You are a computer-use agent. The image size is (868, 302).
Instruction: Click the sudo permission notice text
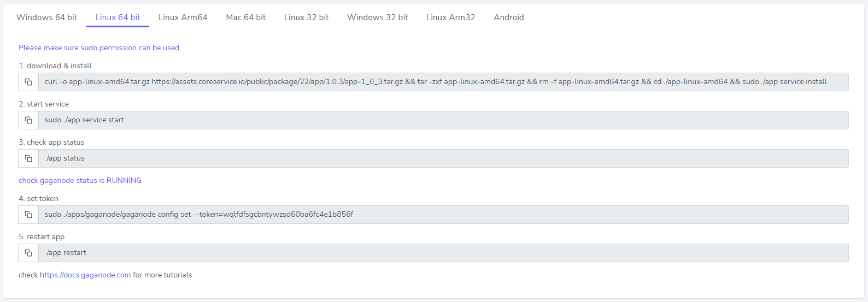pyautogui.click(x=99, y=48)
